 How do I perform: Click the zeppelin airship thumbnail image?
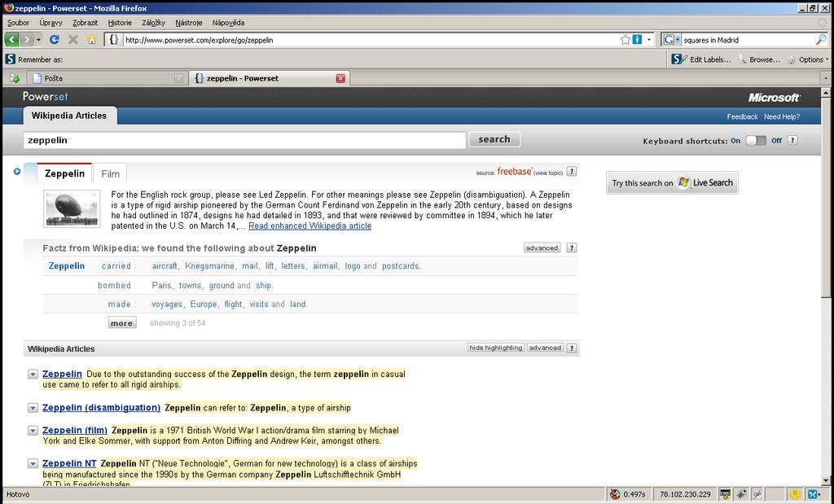[x=72, y=208]
